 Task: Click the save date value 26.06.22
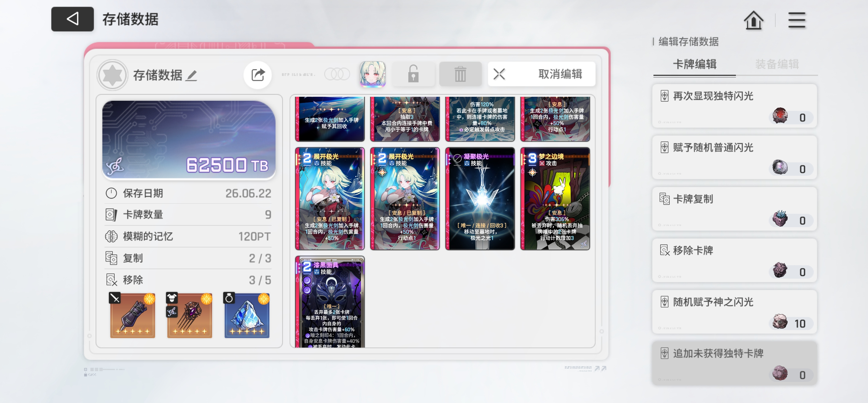[x=248, y=193]
